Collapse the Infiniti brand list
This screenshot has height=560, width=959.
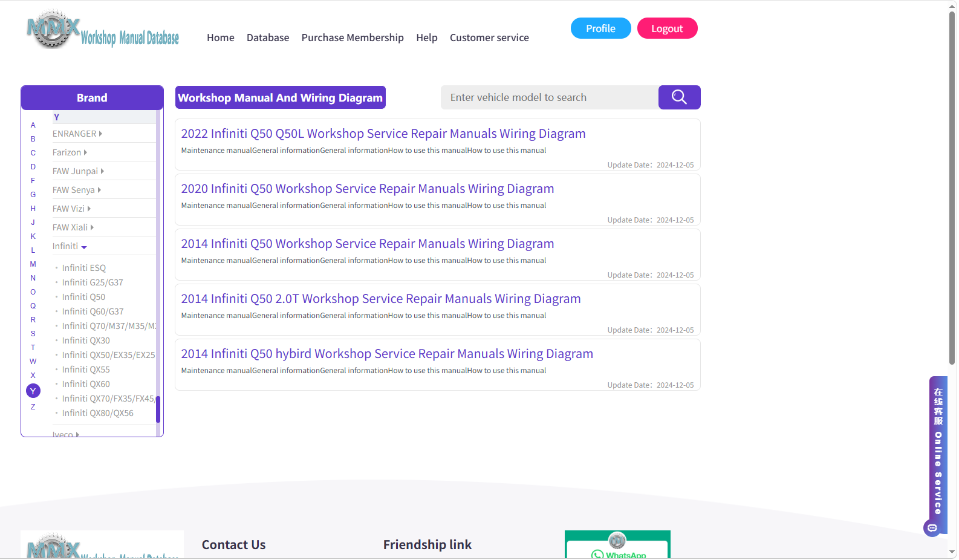point(70,246)
